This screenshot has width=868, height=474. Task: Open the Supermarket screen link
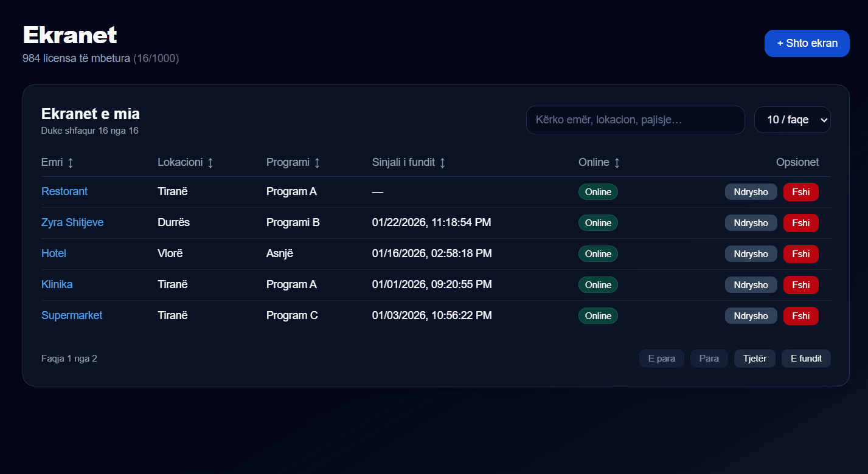(x=72, y=315)
